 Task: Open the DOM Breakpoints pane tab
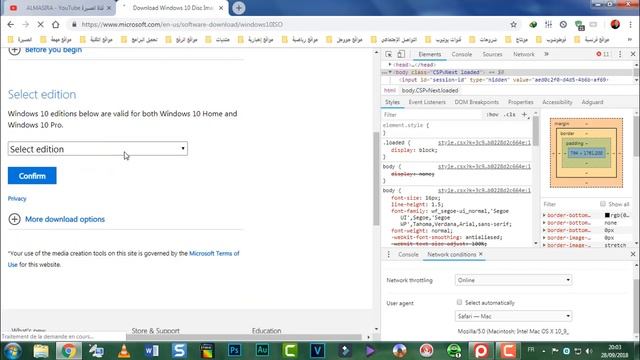(477, 102)
